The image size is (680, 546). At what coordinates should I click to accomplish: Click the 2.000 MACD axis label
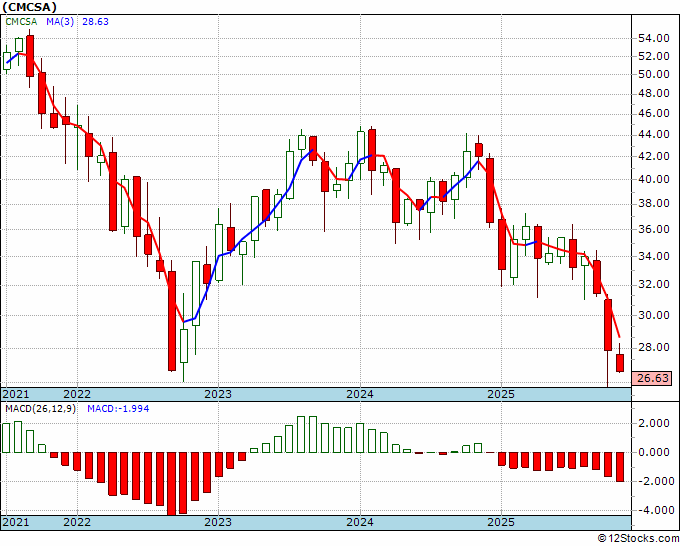[x=656, y=423]
